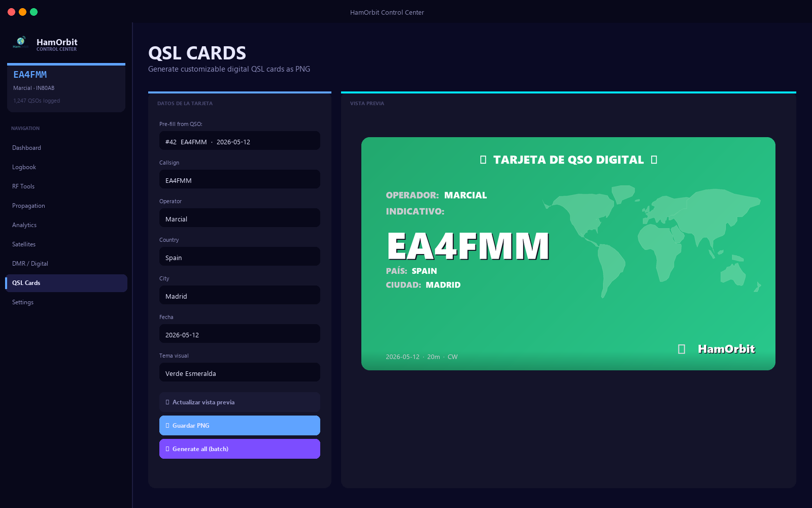The width and height of the screenshot is (812, 508).
Task: Open Settings from the sidebar
Action: 66,302
